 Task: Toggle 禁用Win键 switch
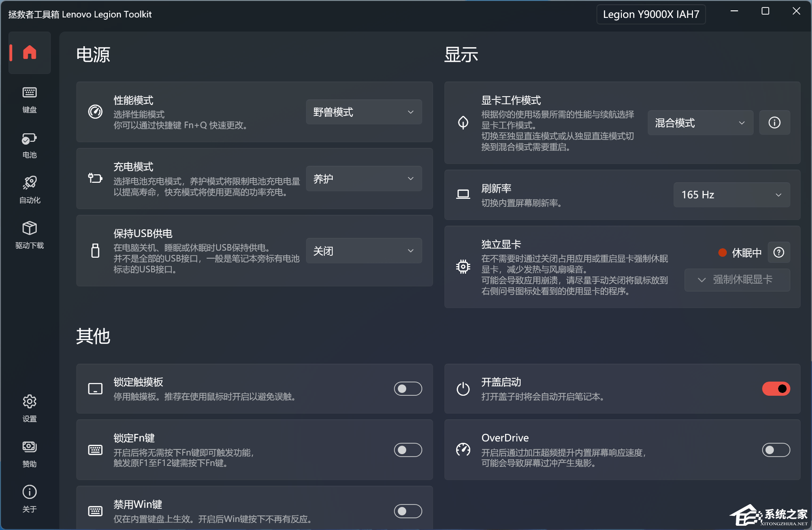coord(408,511)
